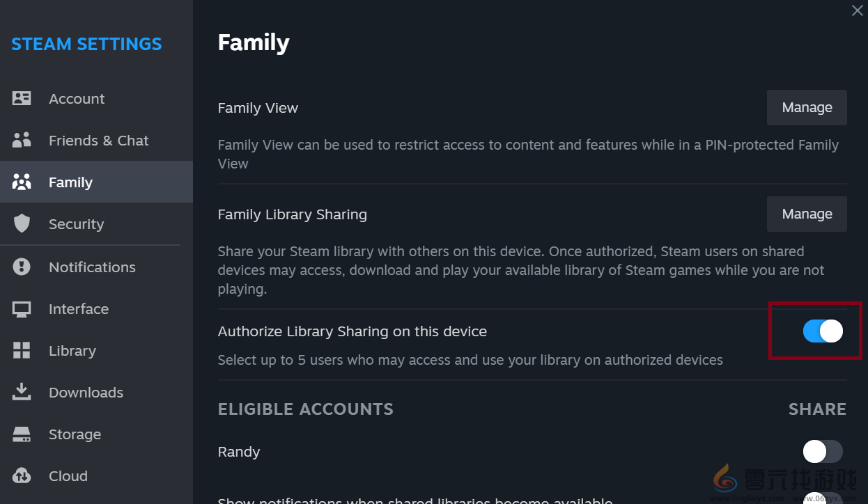Enable sharing for Randy's account
Image resolution: width=868 pixels, height=504 pixels.
(823, 451)
